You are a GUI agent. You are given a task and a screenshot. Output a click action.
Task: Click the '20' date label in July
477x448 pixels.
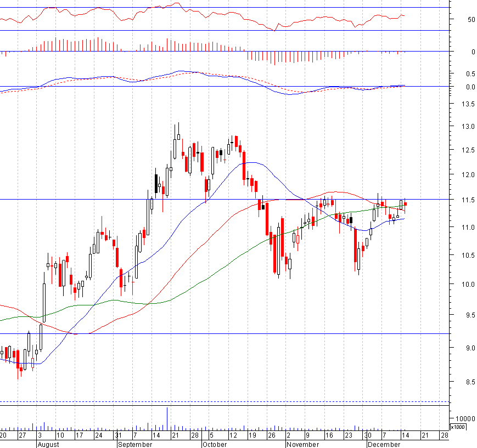tap(3, 435)
